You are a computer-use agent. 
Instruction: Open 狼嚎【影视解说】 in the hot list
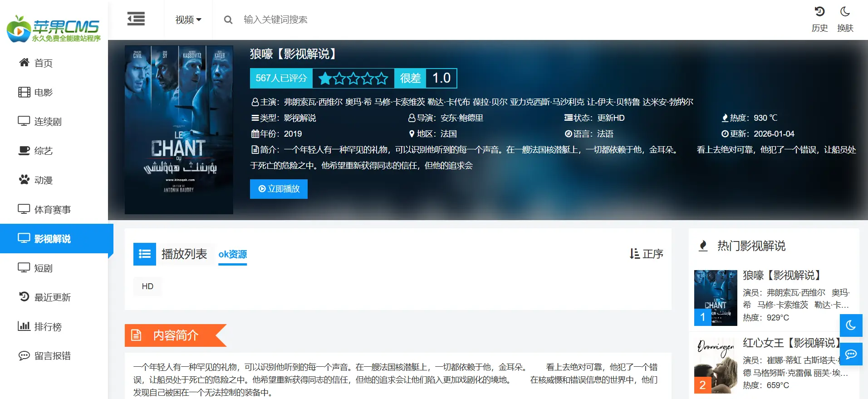(783, 275)
